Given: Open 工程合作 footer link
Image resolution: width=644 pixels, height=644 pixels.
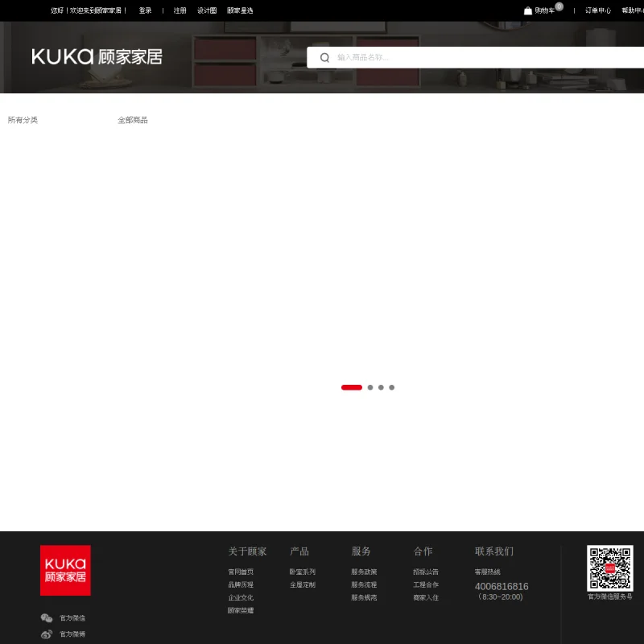Looking at the screenshot, I should 426,584.
